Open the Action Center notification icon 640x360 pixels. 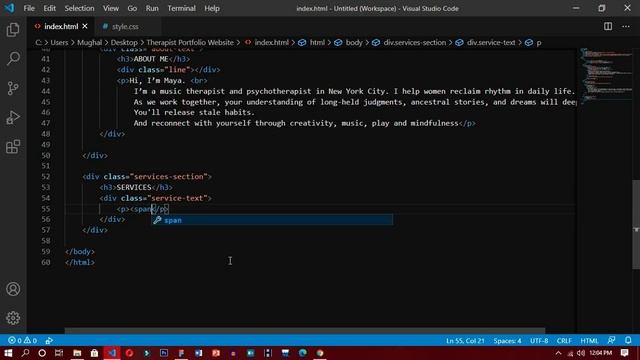pyautogui.click(x=624, y=353)
